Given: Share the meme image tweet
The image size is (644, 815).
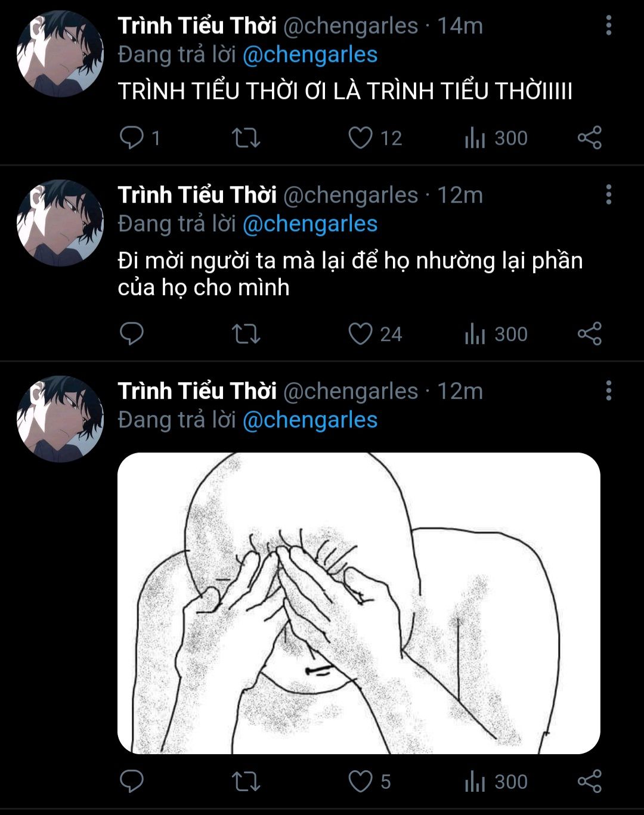Looking at the screenshot, I should 589,781.
